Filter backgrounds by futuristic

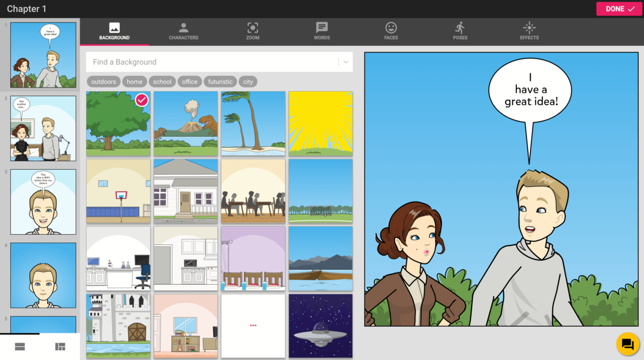(220, 81)
